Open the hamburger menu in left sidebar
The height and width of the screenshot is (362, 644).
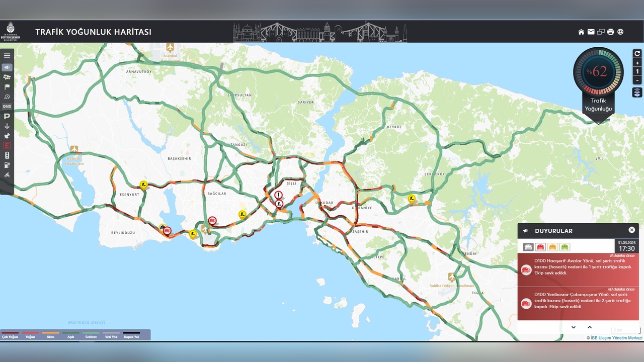coord(7,55)
